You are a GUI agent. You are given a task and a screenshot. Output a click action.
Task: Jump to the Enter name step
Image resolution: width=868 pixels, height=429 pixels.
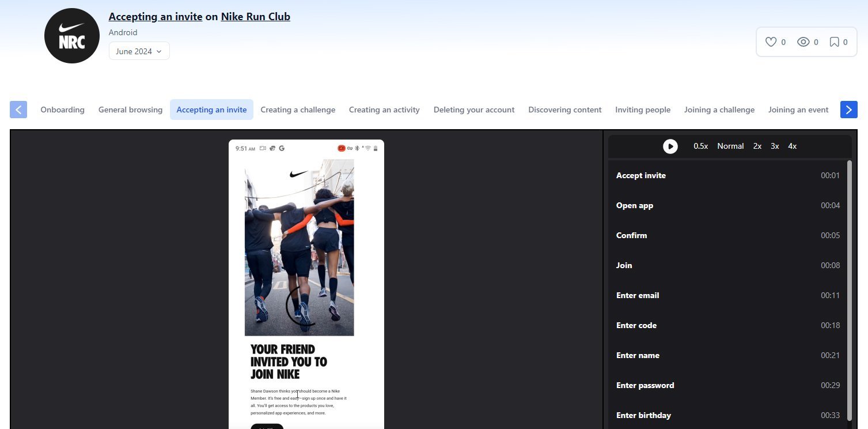coord(728,355)
